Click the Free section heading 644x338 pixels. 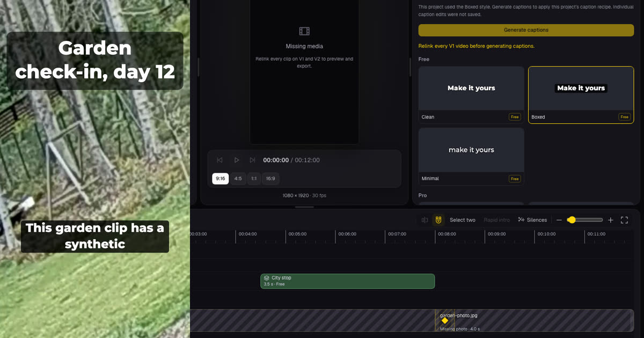click(424, 59)
